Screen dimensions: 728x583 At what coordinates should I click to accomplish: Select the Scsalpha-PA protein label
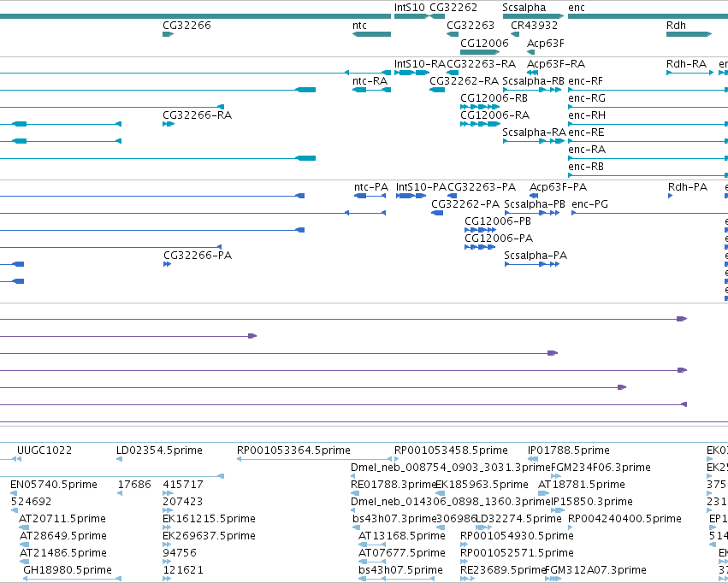[x=536, y=256]
